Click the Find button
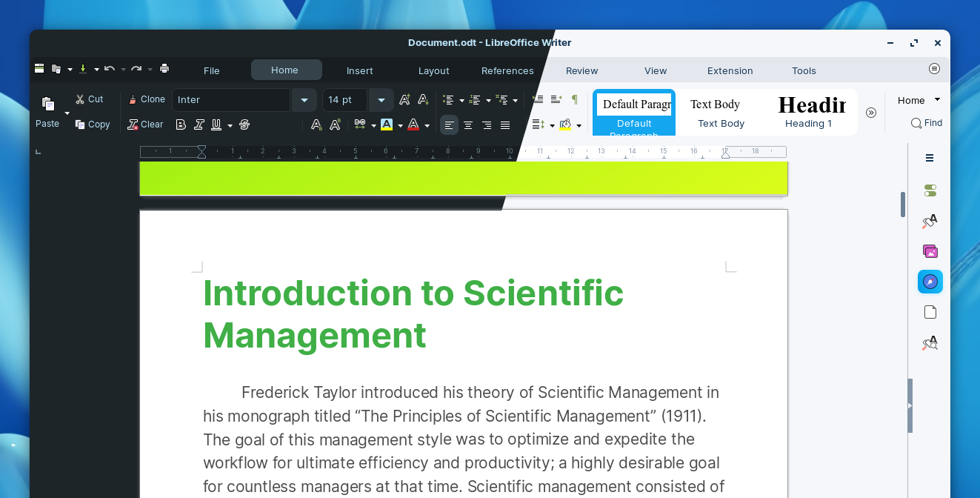This screenshot has width=980, height=498. (926, 123)
